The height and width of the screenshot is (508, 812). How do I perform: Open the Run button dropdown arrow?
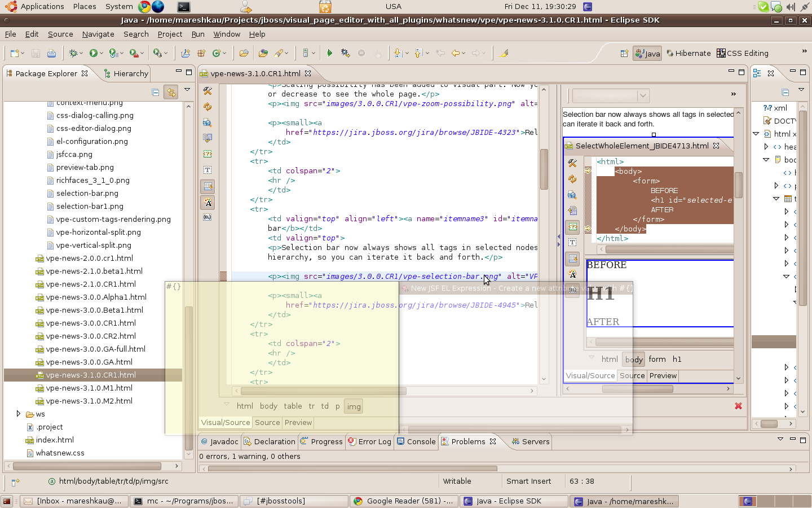(101, 53)
